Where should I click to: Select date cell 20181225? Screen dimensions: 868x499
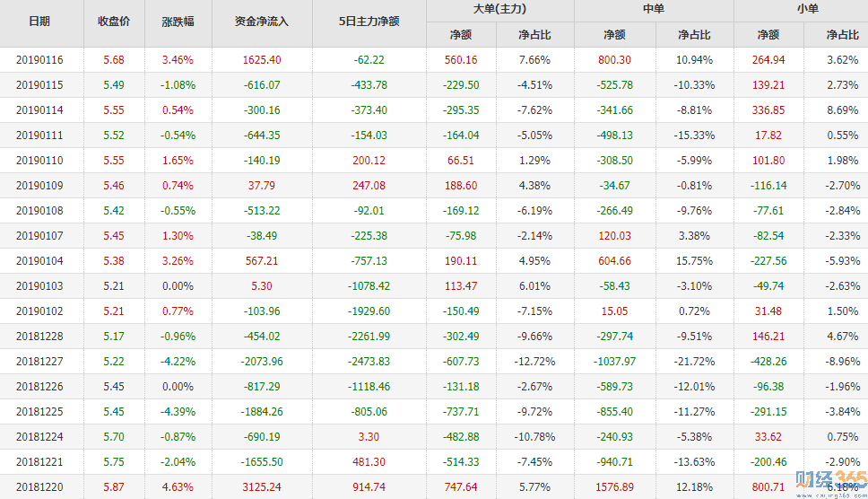[39, 411]
